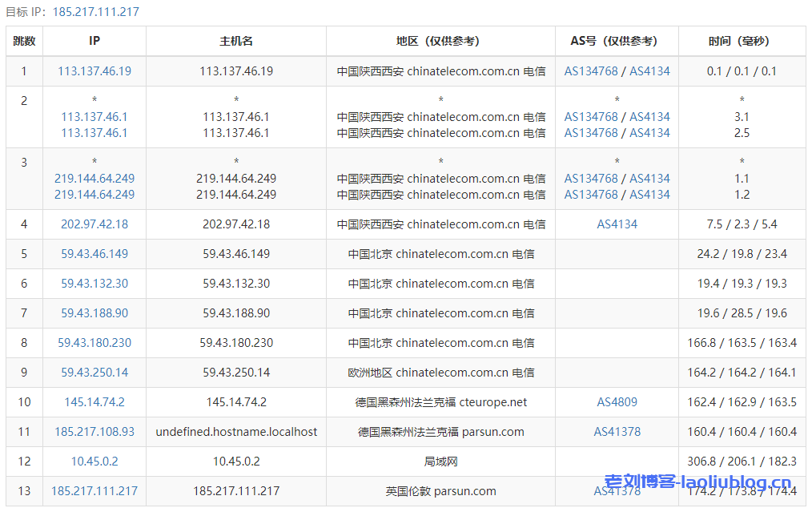The height and width of the screenshot is (512, 812).
Task: Open the 59.43.250.14 IP link in hop 9
Action: coord(94,373)
